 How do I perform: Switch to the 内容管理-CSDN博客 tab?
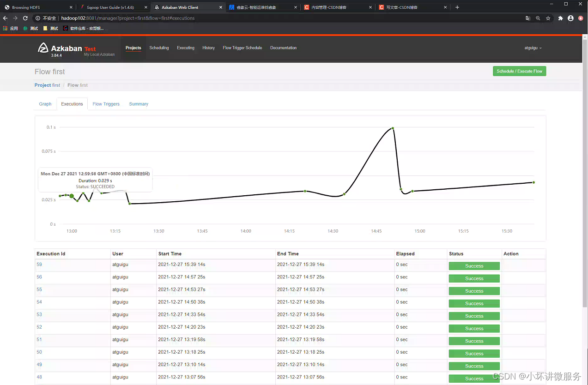click(338, 7)
